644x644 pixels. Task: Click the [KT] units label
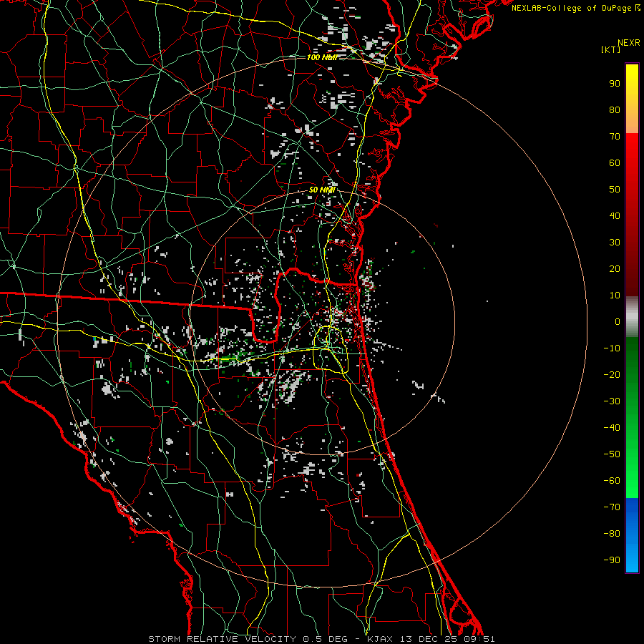(x=611, y=49)
